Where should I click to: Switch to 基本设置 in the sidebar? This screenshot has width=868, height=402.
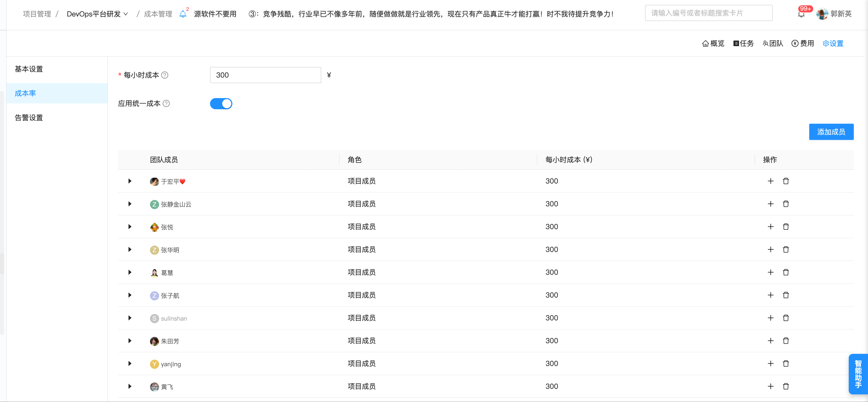pyautogui.click(x=28, y=69)
